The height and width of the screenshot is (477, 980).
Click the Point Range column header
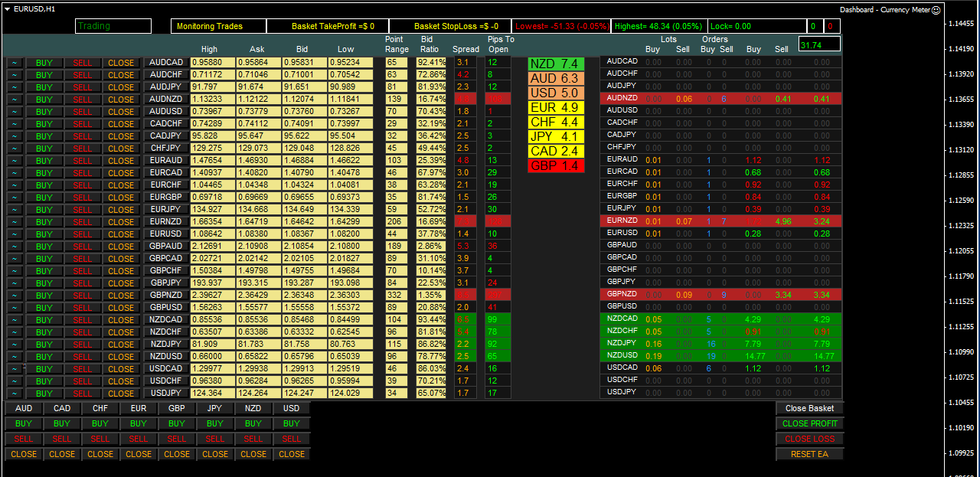397,44
